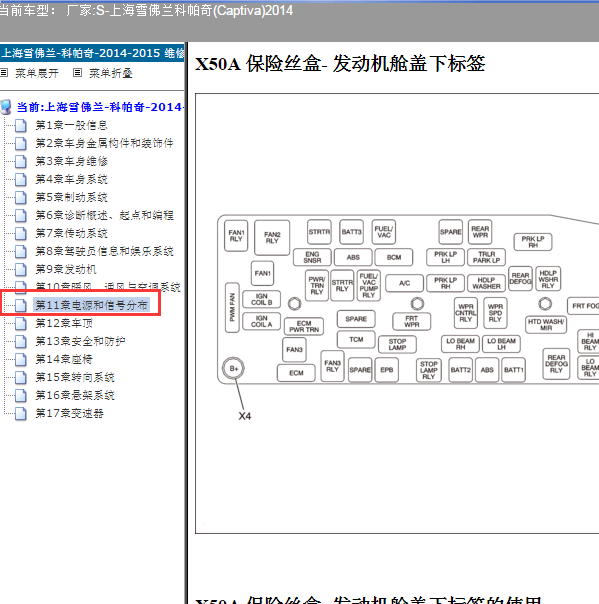
Task: Click page icon of 第7章传动系统
Action: (21, 233)
